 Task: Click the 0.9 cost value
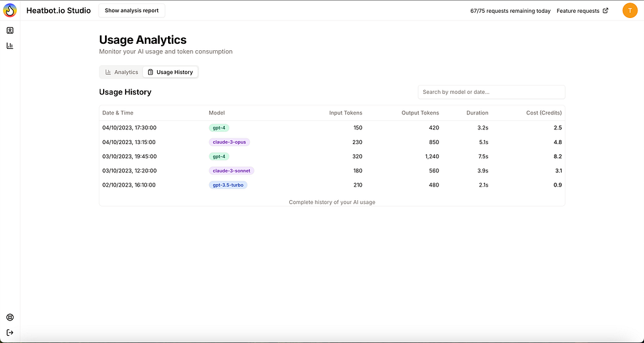tap(558, 185)
